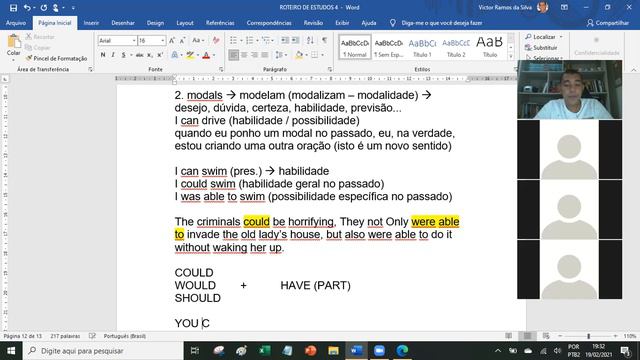Switch to the Referências tab
The width and height of the screenshot is (640, 360).
[220, 23]
